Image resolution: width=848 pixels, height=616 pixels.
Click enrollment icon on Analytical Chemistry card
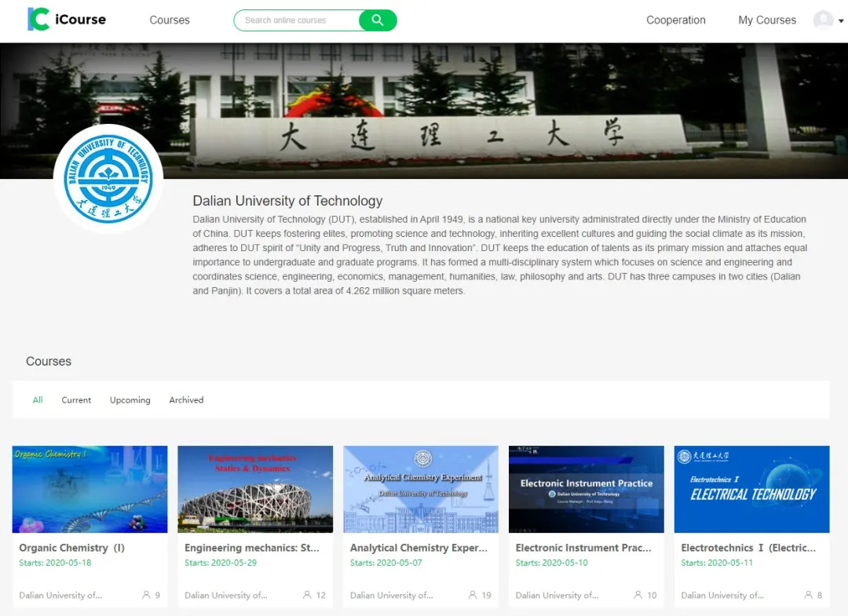[473, 595]
